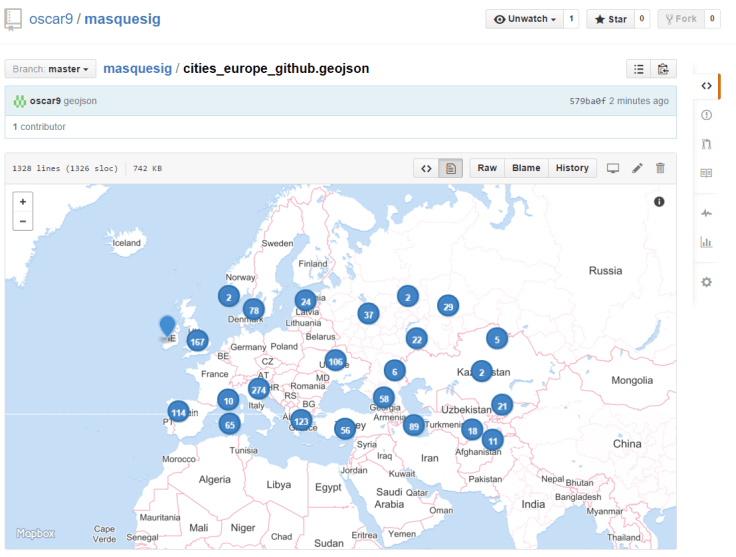This screenshot has width=736, height=557.
Task: Click the 11 cluster over Afghanistan
Action: (493, 441)
